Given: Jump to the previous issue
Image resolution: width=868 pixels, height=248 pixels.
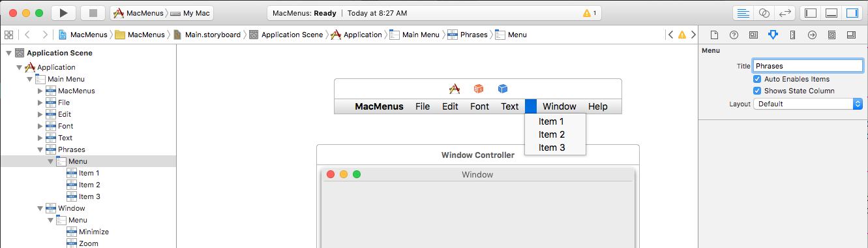Looking at the screenshot, I should click(670, 35).
